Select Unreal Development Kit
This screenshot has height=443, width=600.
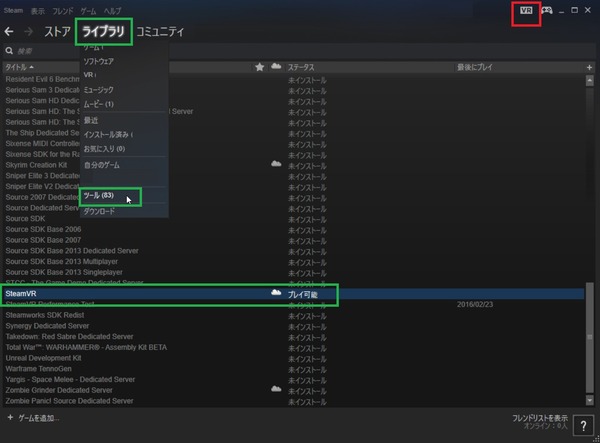pos(43,358)
